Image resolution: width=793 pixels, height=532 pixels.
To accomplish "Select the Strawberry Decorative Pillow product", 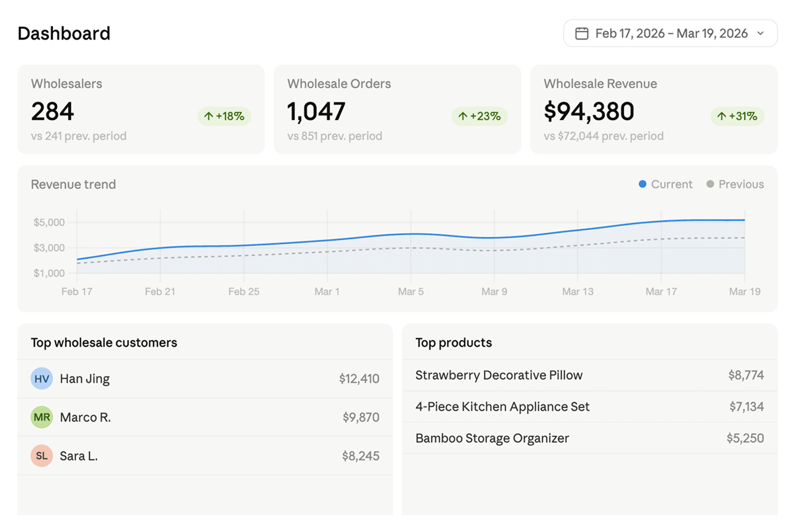I will click(589, 375).
